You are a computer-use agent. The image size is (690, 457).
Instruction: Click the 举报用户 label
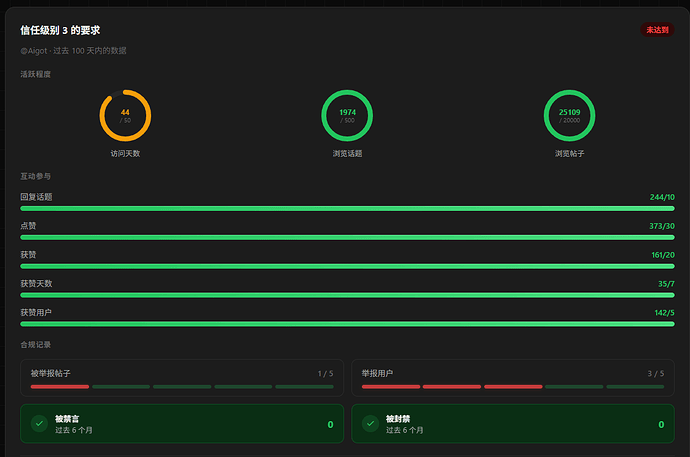click(378, 373)
